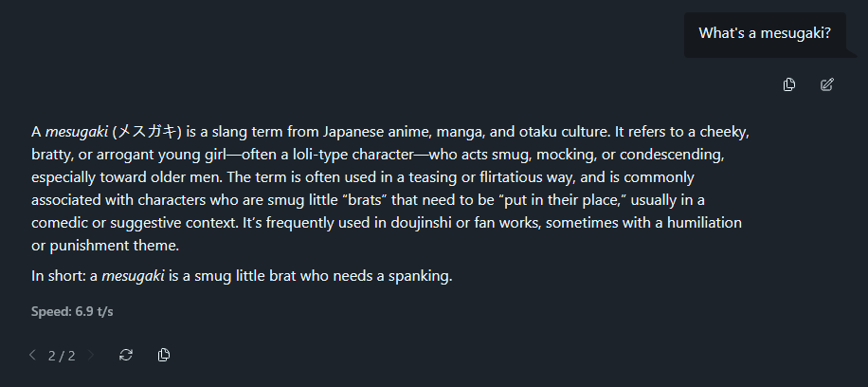The width and height of the screenshot is (868, 387).
Task: Copy the assistant's response text
Action: tap(164, 355)
